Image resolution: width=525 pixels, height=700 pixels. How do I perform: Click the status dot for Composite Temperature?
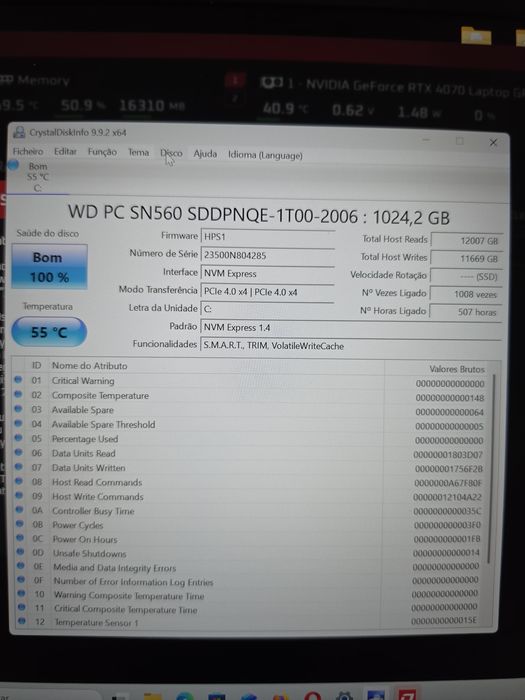click(x=18, y=394)
